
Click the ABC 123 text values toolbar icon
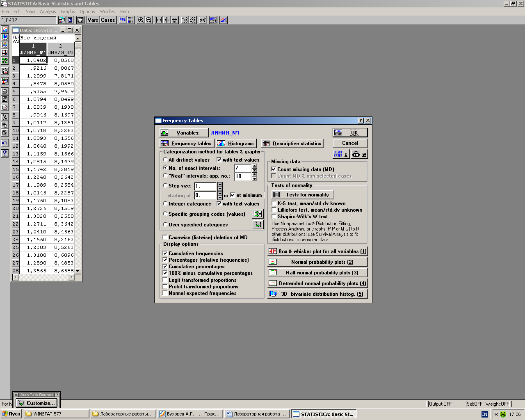tap(213, 20)
